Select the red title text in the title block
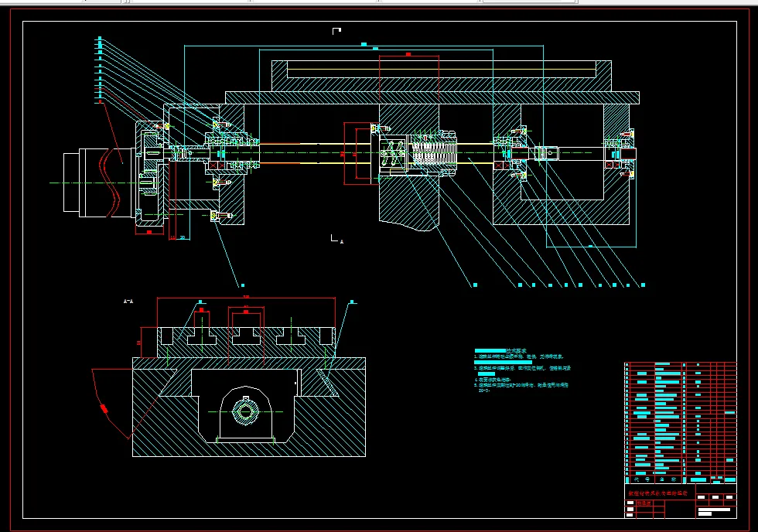 [x=657, y=493]
